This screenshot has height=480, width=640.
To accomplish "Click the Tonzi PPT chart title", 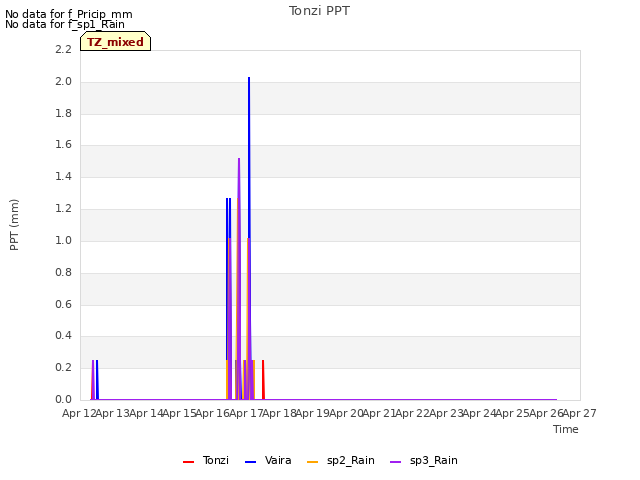I will pyautogui.click(x=319, y=11).
